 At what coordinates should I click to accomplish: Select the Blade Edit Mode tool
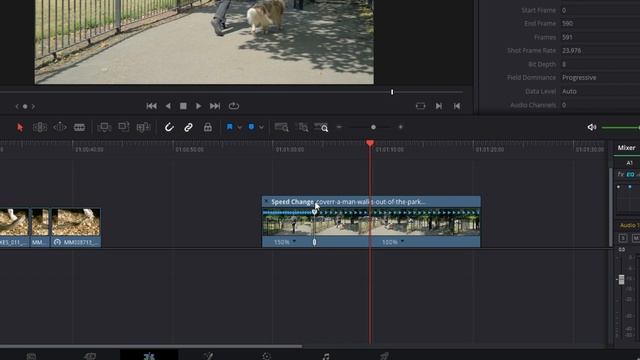79,127
